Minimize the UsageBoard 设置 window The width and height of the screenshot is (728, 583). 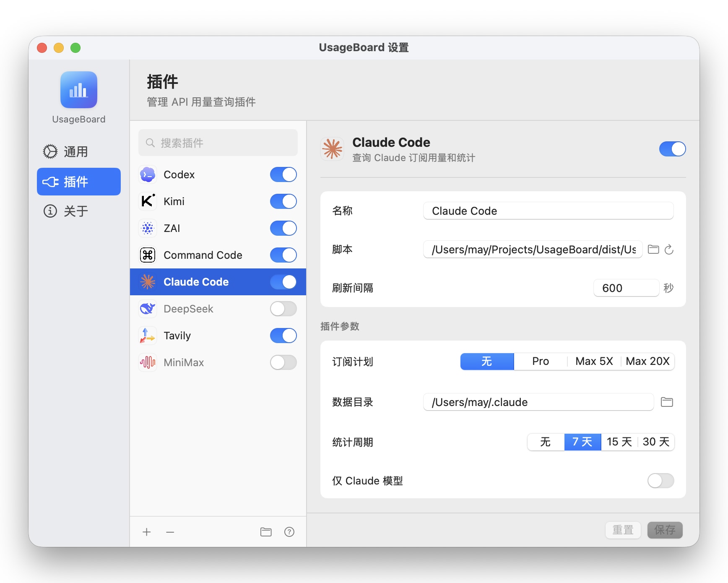tap(59, 48)
